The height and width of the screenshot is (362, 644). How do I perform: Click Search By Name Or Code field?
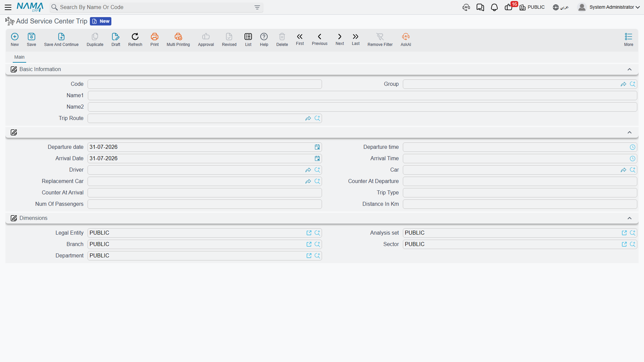156,7
